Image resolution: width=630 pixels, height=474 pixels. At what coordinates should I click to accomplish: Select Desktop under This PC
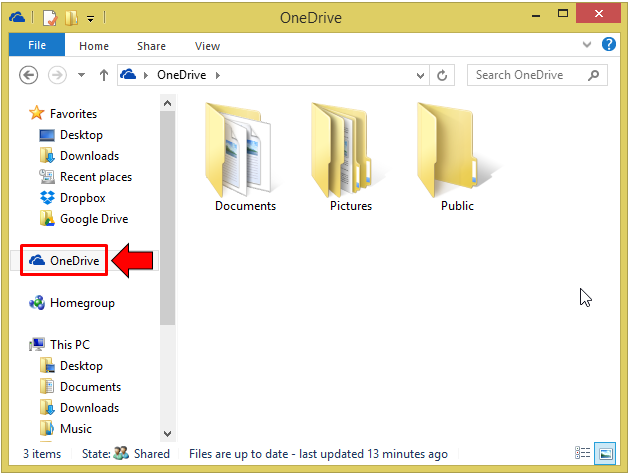tap(81, 366)
